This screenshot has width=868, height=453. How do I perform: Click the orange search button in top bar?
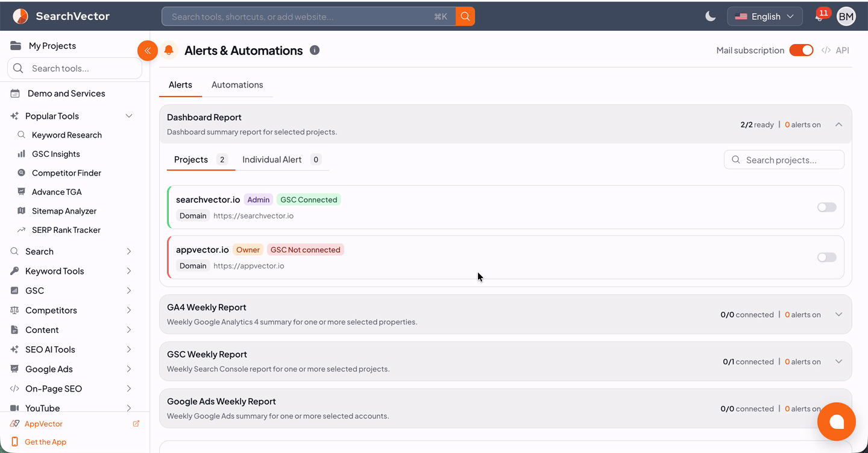pyautogui.click(x=465, y=16)
